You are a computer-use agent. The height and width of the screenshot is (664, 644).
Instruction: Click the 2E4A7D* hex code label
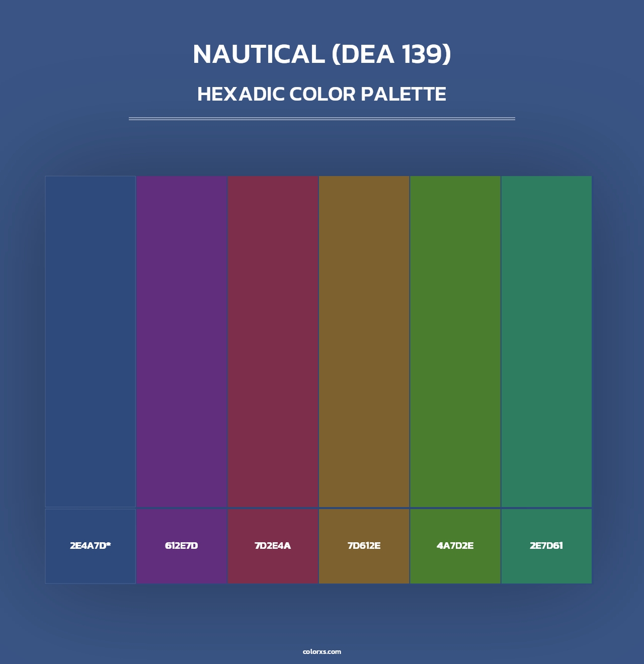click(91, 544)
